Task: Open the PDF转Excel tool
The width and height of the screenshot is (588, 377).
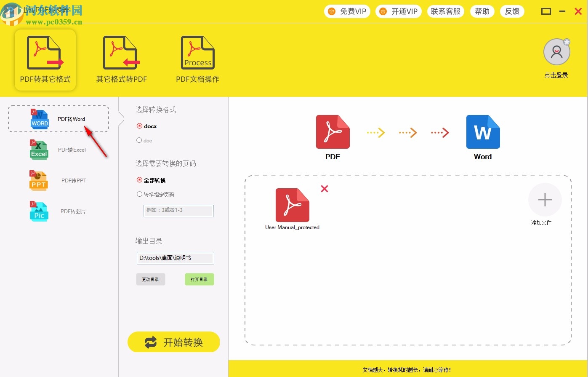Action: point(58,150)
